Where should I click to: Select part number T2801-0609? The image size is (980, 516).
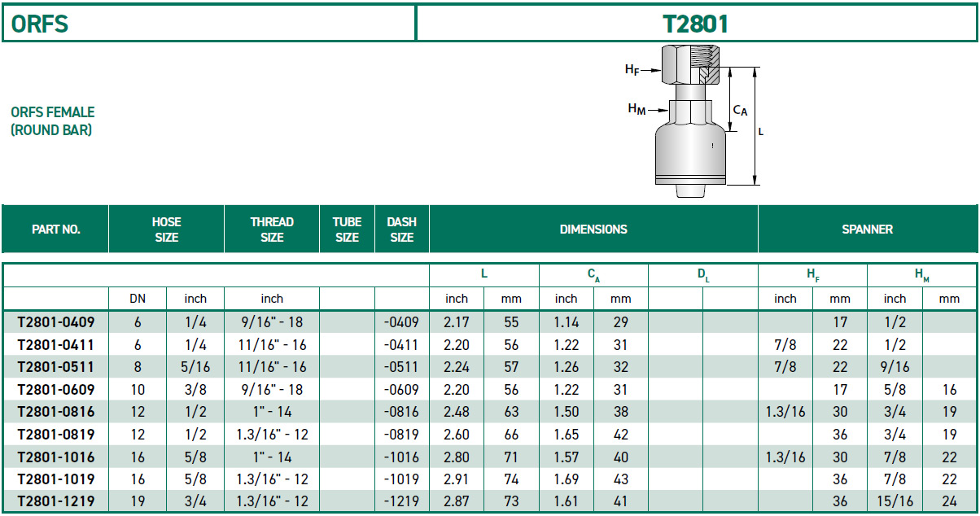pyautogui.click(x=55, y=390)
